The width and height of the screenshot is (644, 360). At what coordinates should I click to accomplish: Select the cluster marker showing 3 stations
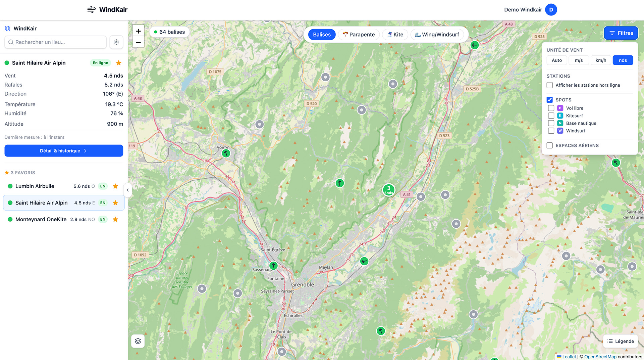[389, 190]
